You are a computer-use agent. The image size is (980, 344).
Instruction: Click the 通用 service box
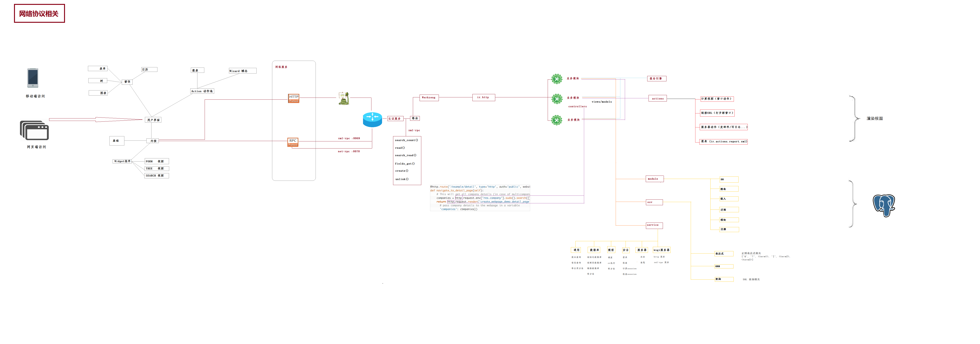[576, 250]
